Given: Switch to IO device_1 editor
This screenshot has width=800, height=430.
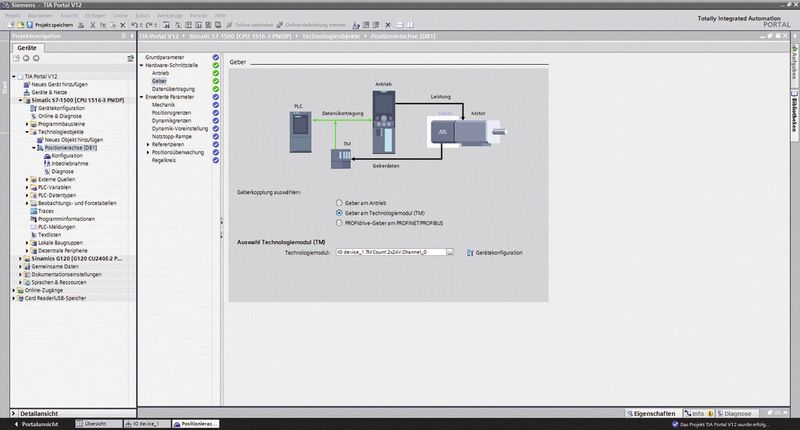Looking at the screenshot, I should tap(147, 424).
